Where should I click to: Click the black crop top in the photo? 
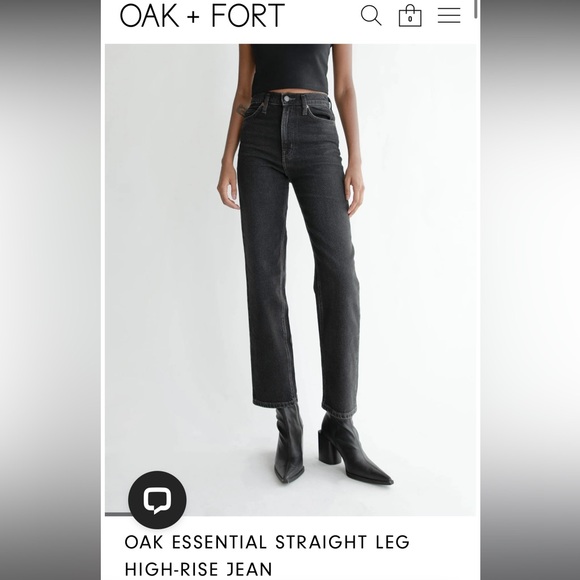point(291,69)
